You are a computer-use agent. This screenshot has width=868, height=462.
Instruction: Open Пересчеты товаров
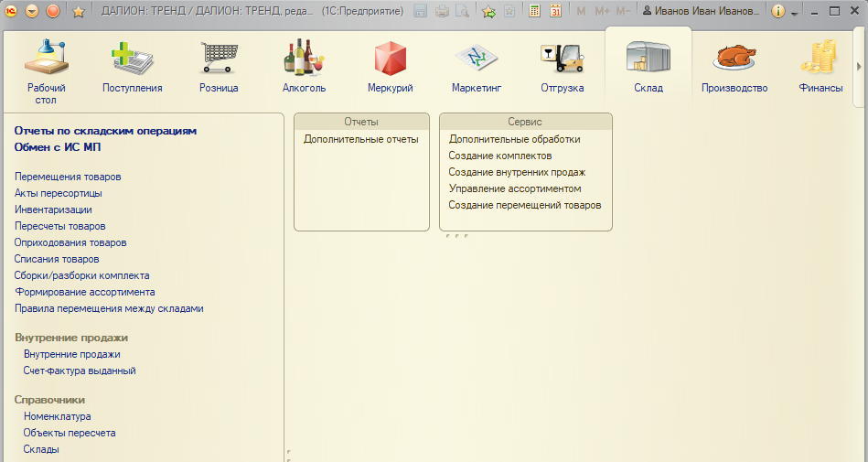click(x=59, y=227)
